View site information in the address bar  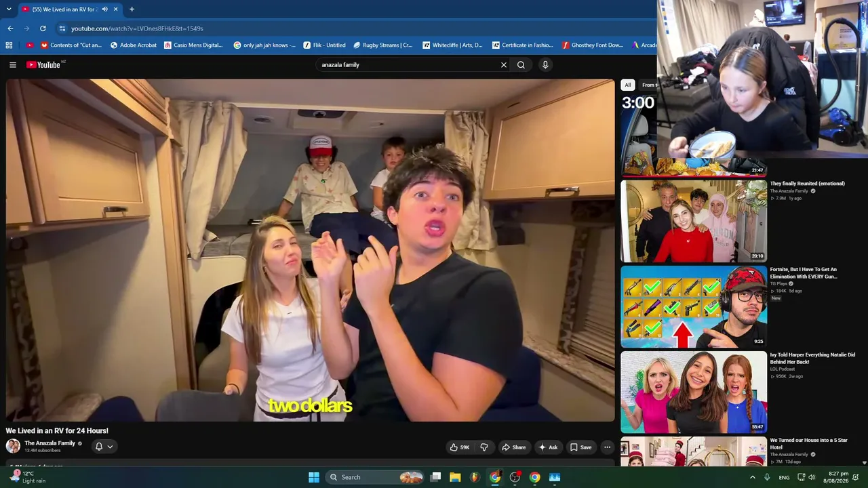pos(62,28)
